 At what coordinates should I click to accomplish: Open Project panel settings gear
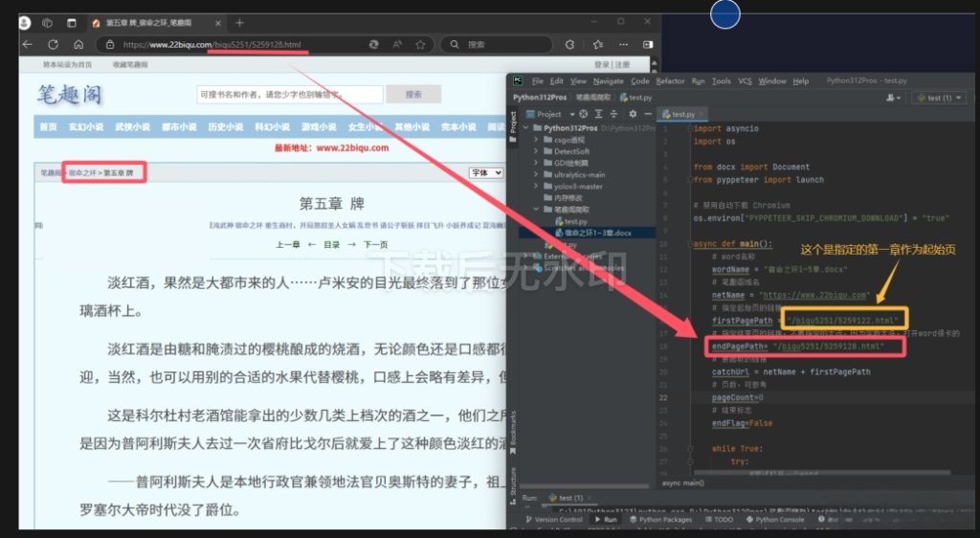633,114
